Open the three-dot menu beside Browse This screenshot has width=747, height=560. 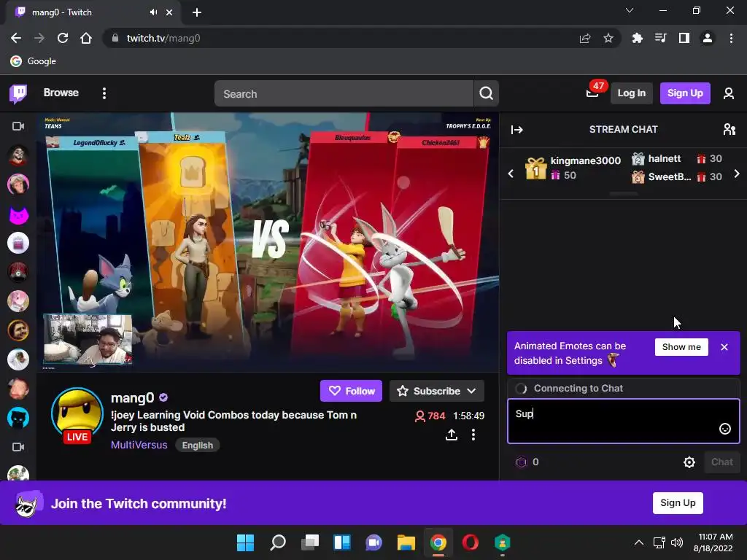(x=104, y=93)
